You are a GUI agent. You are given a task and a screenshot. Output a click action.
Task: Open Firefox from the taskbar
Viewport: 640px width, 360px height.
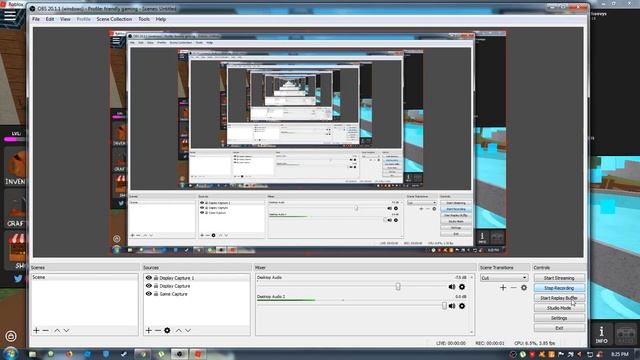coord(69,354)
